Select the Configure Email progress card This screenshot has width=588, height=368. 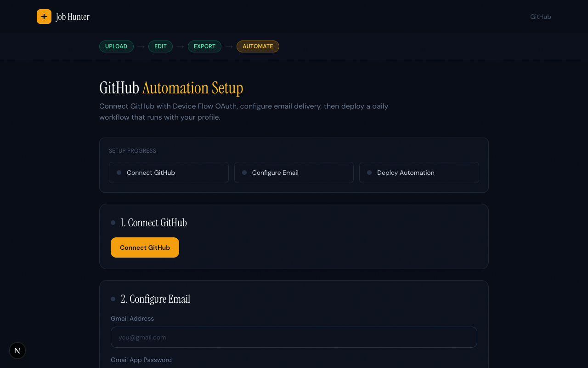coord(294,172)
